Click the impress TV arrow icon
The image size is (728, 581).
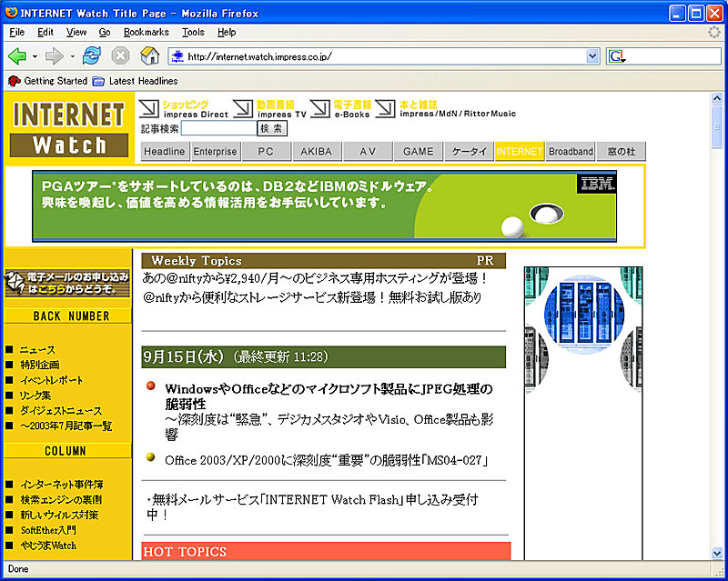(x=243, y=108)
